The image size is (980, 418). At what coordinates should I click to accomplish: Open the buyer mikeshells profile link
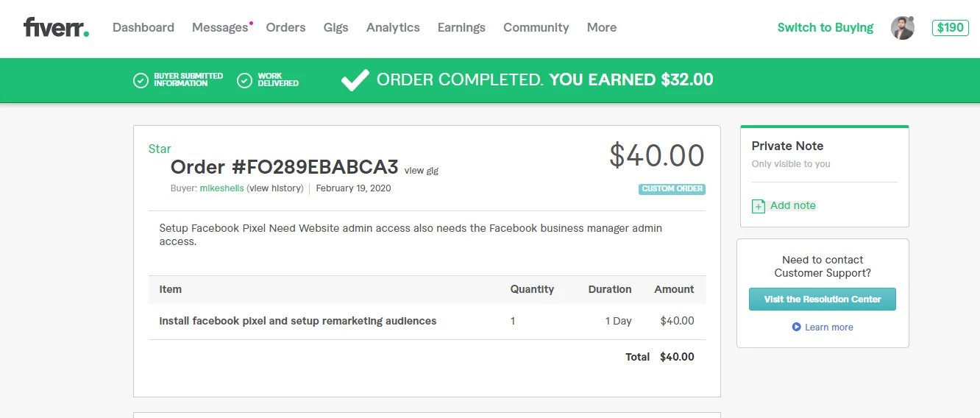tap(221, 188)
